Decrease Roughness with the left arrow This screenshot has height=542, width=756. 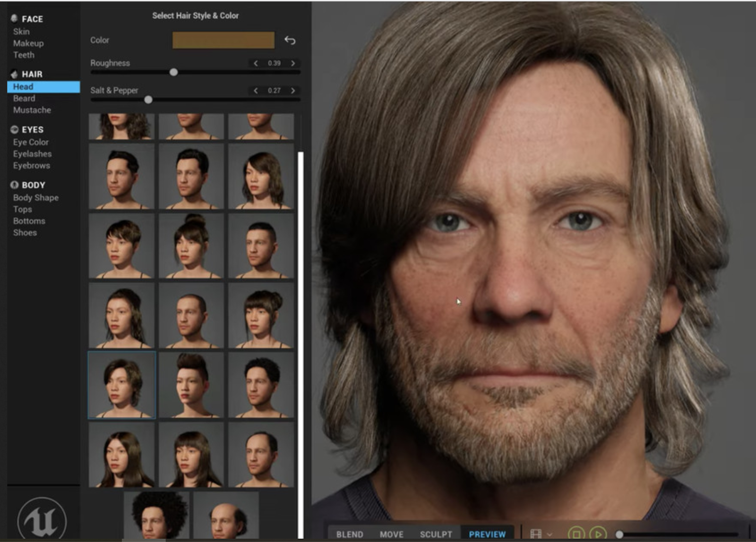(x=256, y=63)
